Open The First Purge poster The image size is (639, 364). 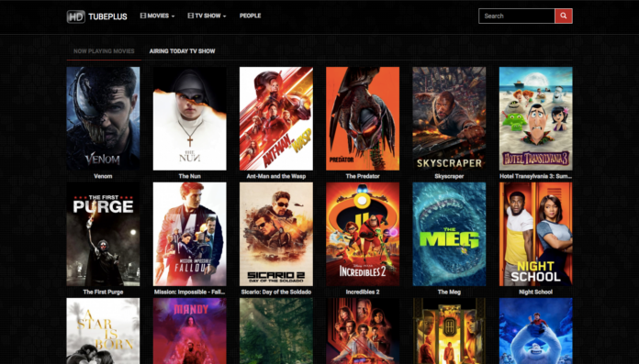point(103,234)
